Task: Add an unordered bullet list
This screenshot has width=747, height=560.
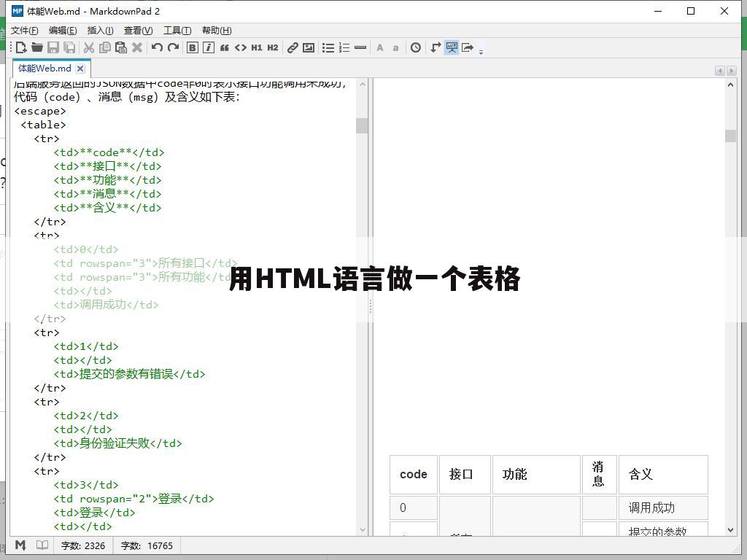Action: pos(328,47)
